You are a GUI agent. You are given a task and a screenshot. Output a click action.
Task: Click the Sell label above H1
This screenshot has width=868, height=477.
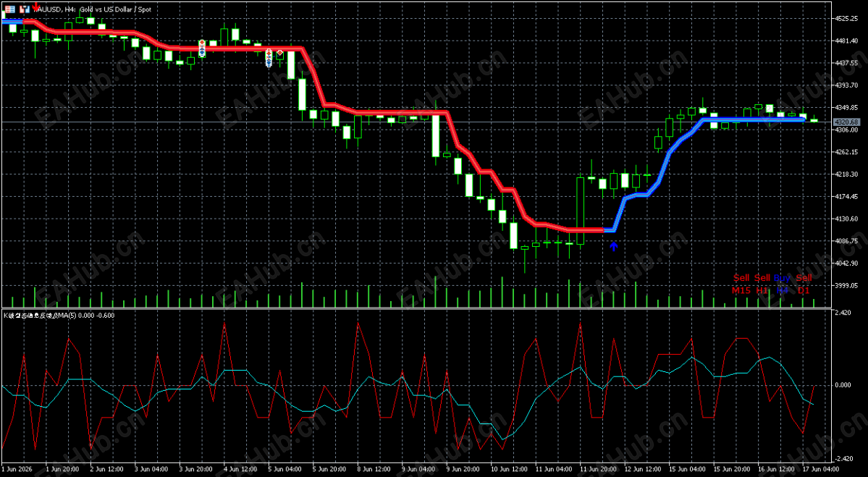coord(762,278)
